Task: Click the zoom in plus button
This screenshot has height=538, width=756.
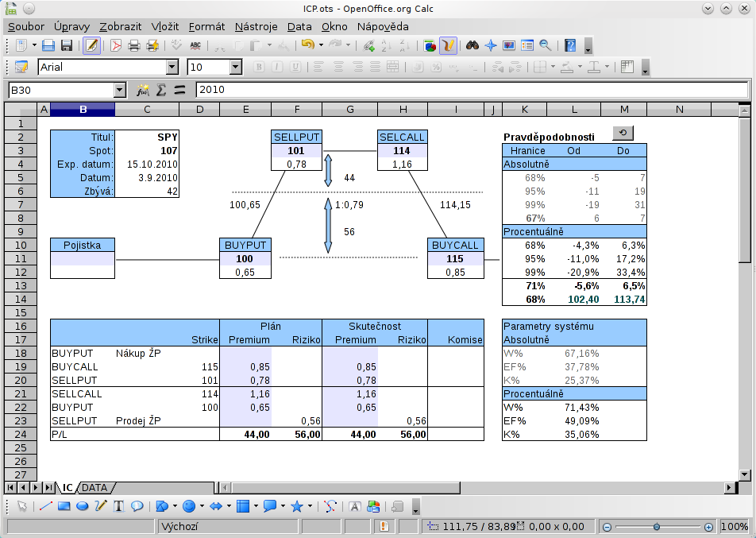Action: 708,527
